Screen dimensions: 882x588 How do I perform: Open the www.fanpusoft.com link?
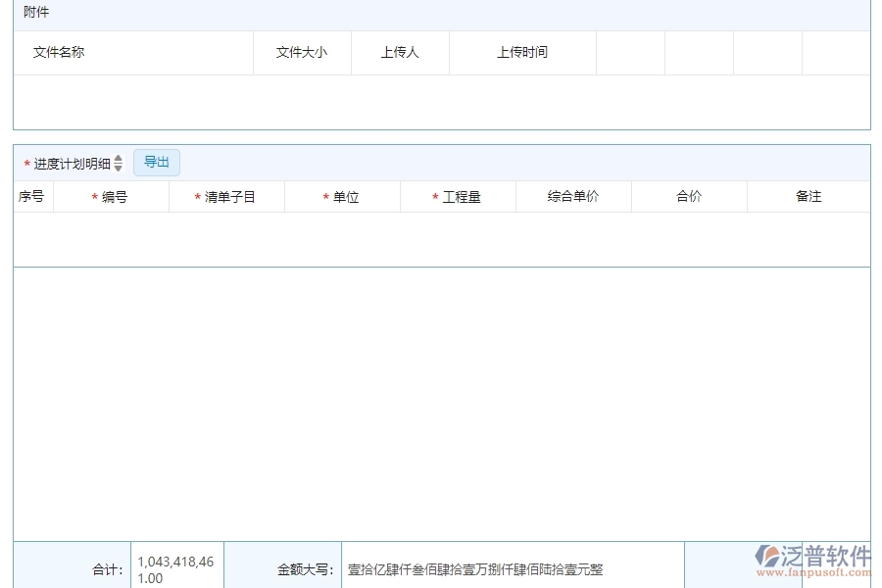tap(815, 575)
